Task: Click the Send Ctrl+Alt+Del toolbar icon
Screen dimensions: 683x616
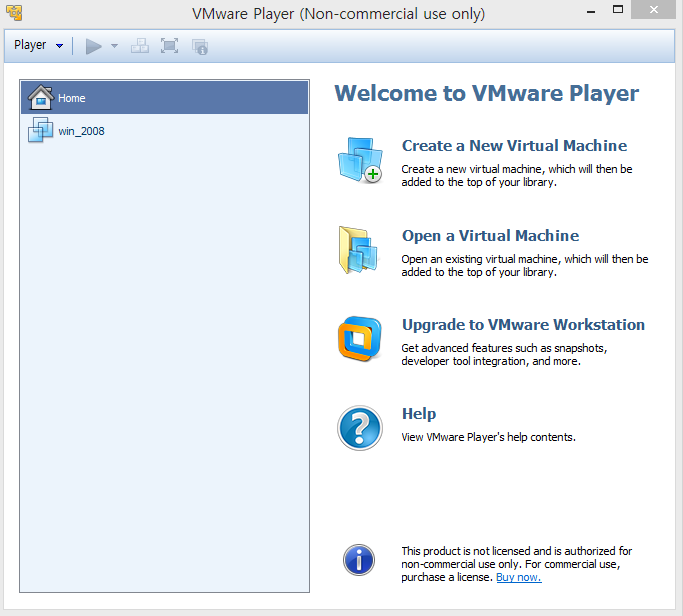Action: tap(140, 46)
